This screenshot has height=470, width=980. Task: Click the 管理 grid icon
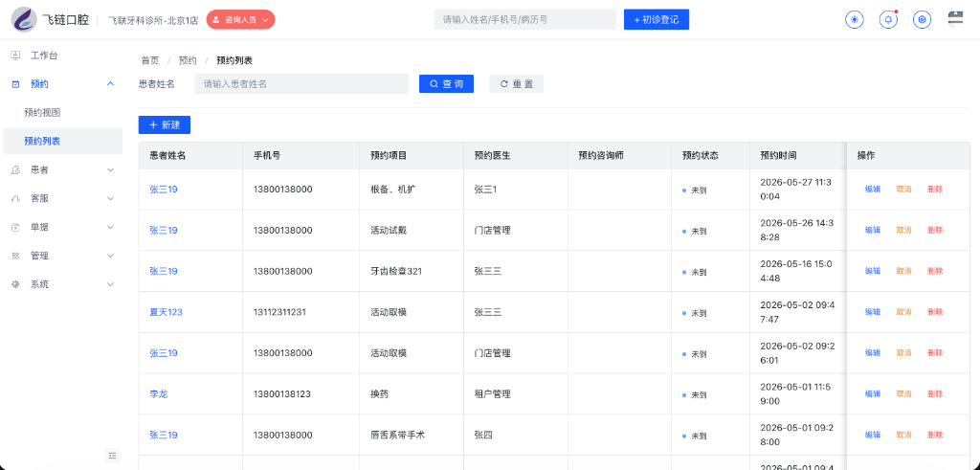(15, 256)
